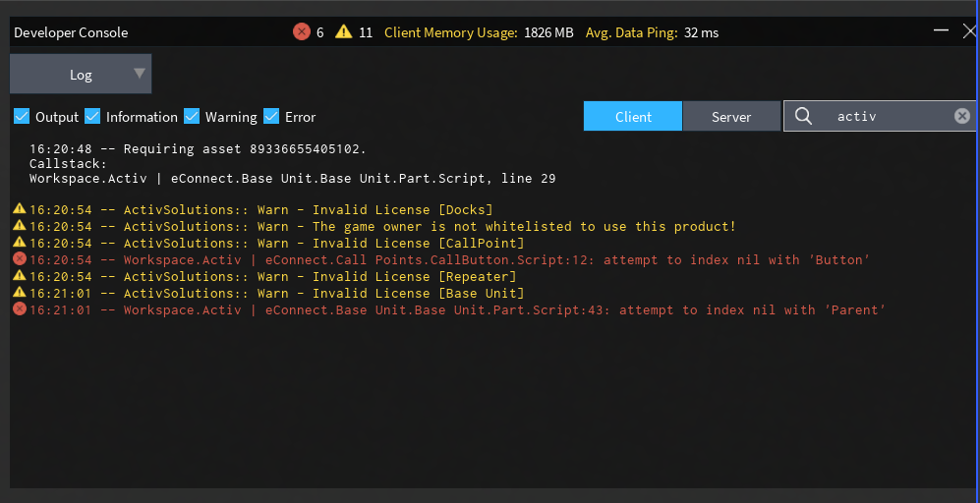Image resolution: width=980 pixels, height=503 pixels.
Task: Click the Log dropdown arrow
Action: [140, 74]
